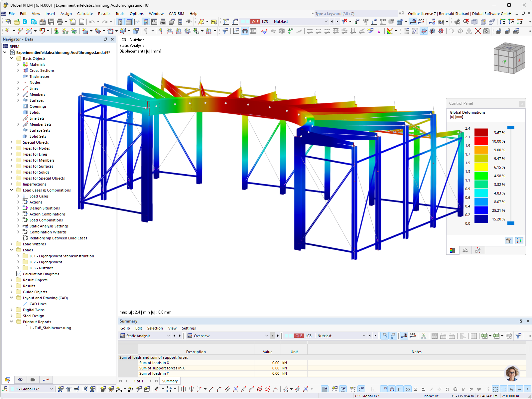
Task: Click the camera views icon in Navigator
Action: (x=33, y=380)
